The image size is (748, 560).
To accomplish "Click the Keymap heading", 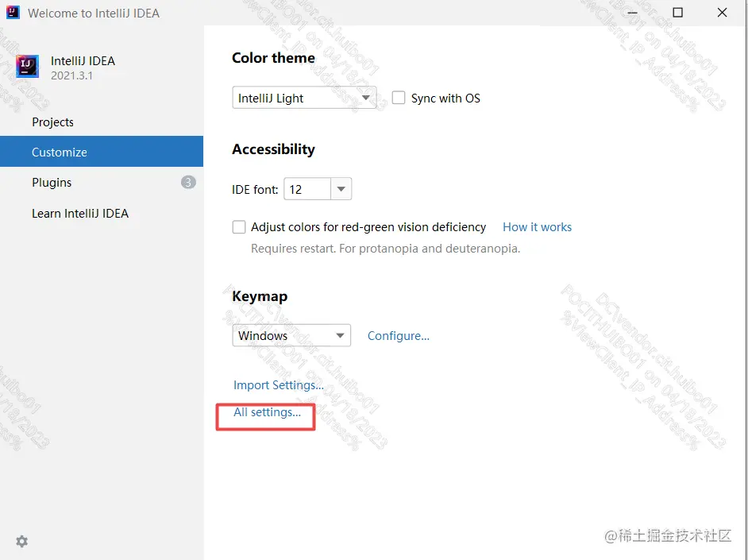I will tap(260, 296).
